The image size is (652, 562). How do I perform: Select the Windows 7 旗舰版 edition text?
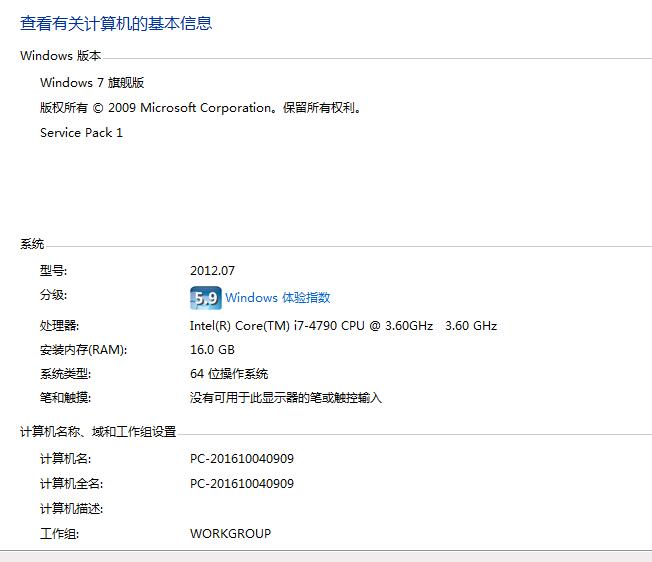(x=92, y=83)
